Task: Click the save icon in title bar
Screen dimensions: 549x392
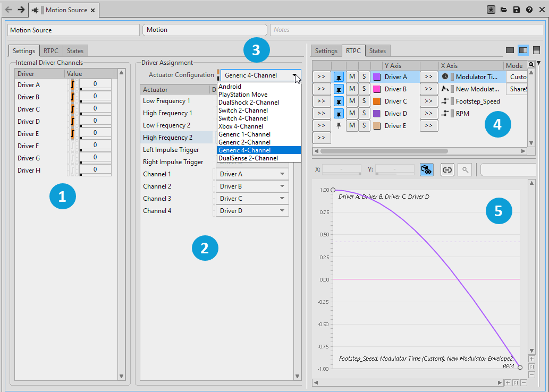Action: (x=517, y=10)
